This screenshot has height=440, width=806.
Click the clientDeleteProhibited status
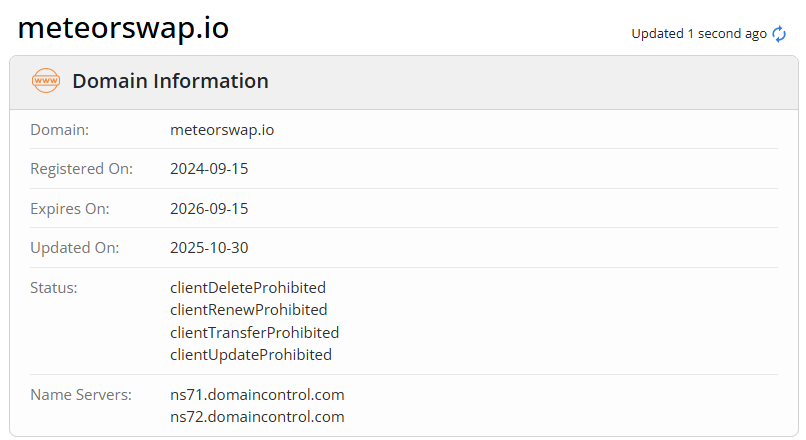[x=248, y=288]
